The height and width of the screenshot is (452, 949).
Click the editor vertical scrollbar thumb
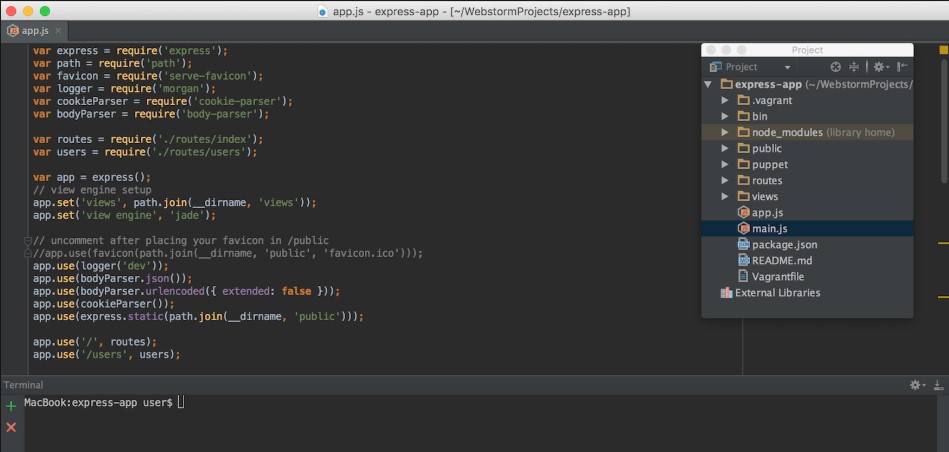pos(944,121)
